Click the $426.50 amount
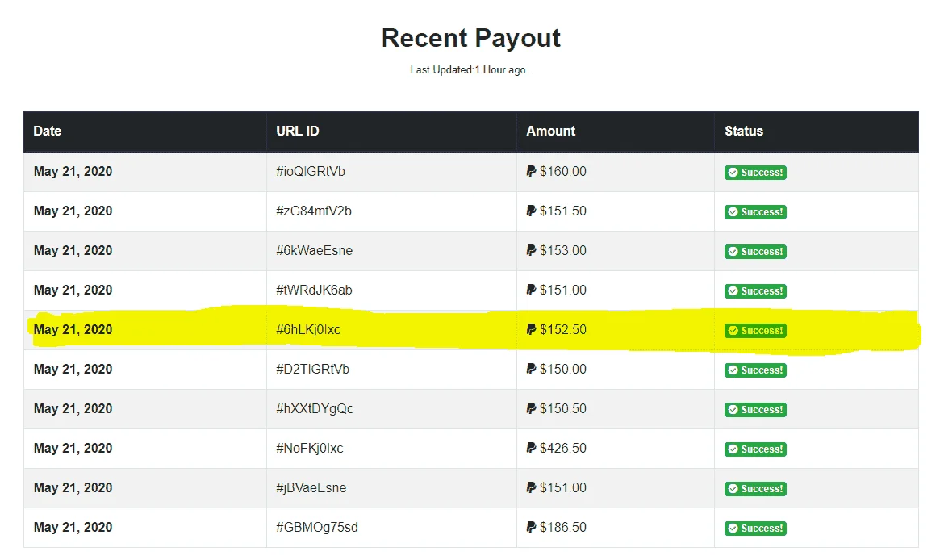940x560 pixels. coord(563,449)
